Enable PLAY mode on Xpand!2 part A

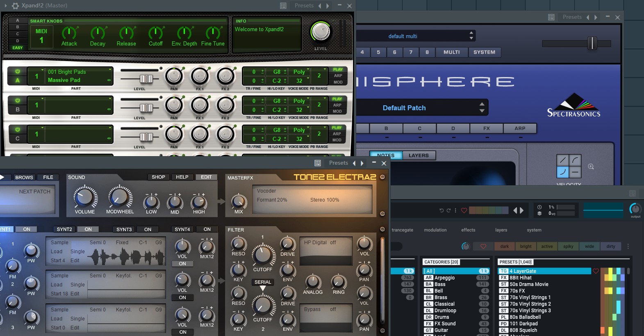coord(338,70)
